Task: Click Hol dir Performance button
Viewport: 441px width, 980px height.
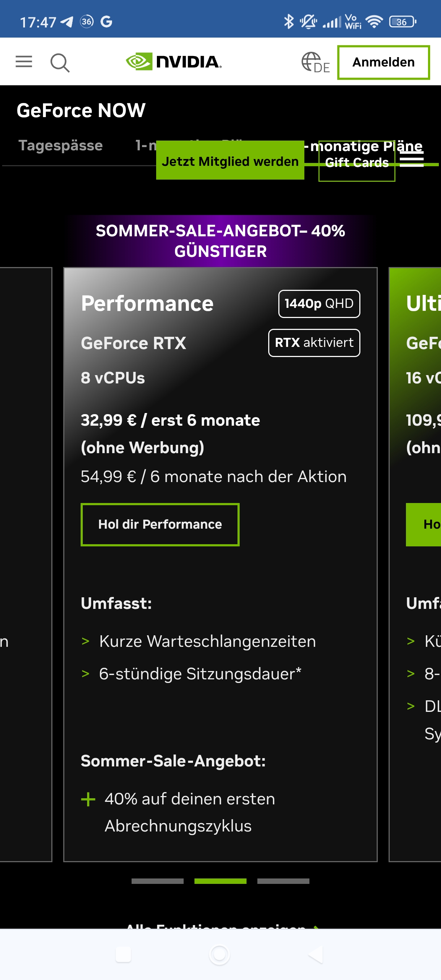Action: coord(160,524)
